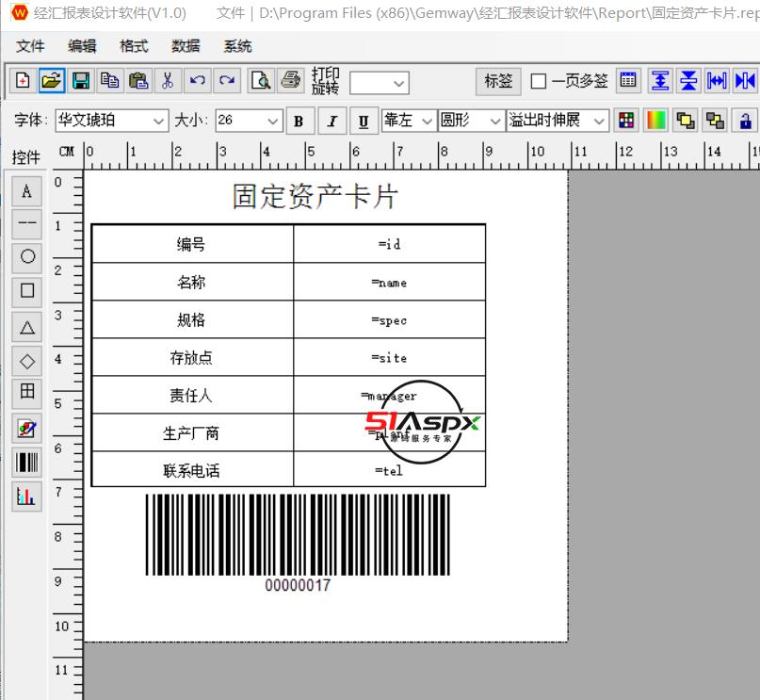
Task: Select the diamond shape tool
Action: (27, 361)
